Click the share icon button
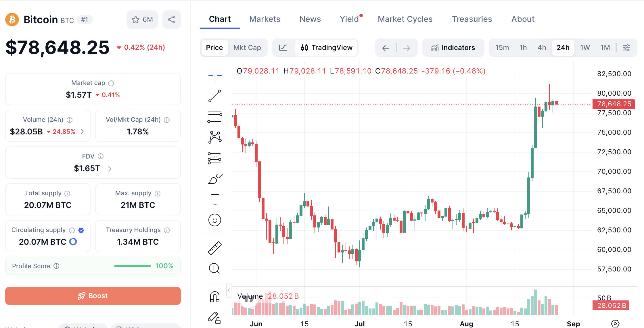 (171, 20)
